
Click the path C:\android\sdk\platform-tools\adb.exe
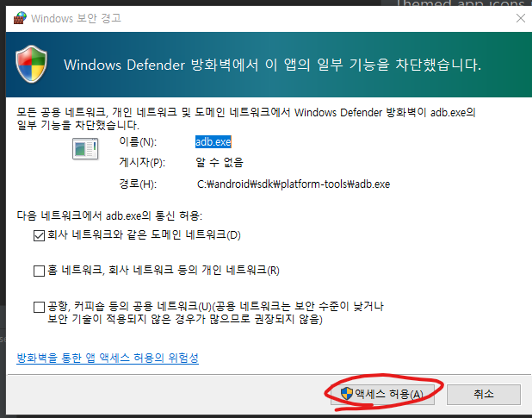point(294,184)
